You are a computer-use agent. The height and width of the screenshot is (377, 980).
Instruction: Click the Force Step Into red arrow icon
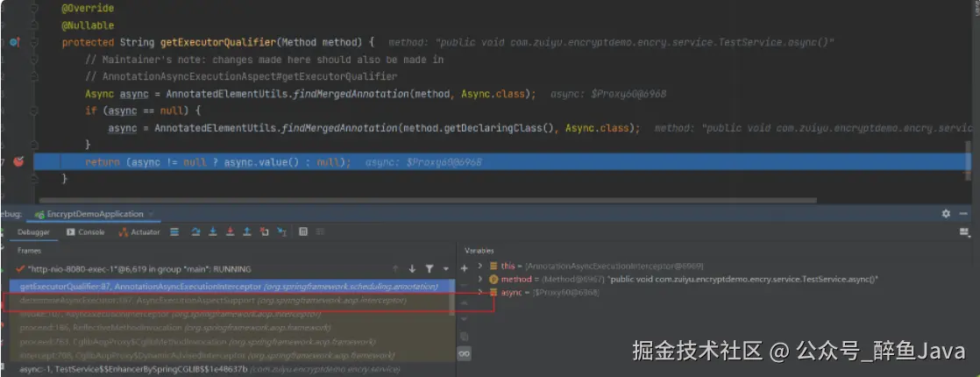point(230,232)
